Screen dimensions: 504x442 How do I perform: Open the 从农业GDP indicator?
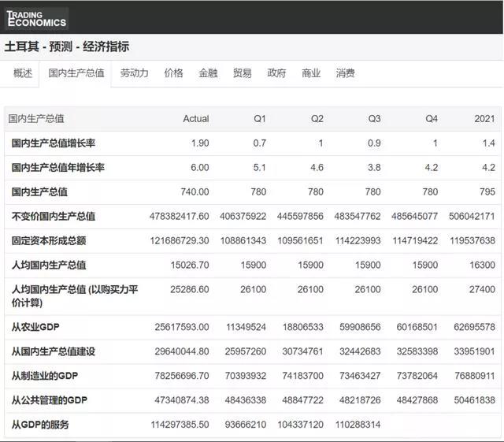[x=35, y=327]
